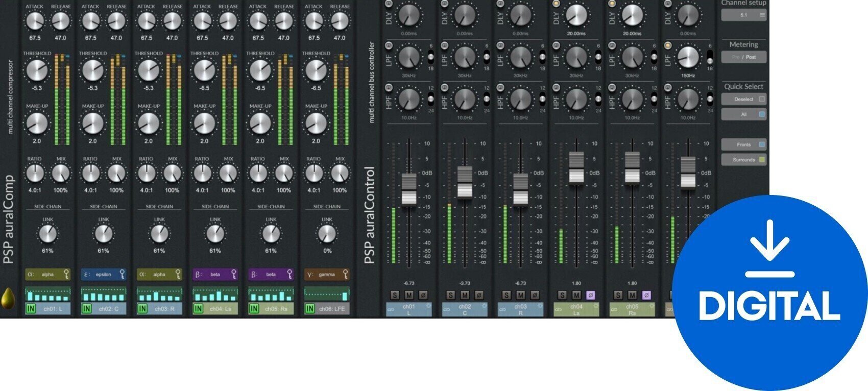Viewport: 868px width, 391px height.
Task: Disable the LPF power LED on ch06
Action: tap(668, 45)
